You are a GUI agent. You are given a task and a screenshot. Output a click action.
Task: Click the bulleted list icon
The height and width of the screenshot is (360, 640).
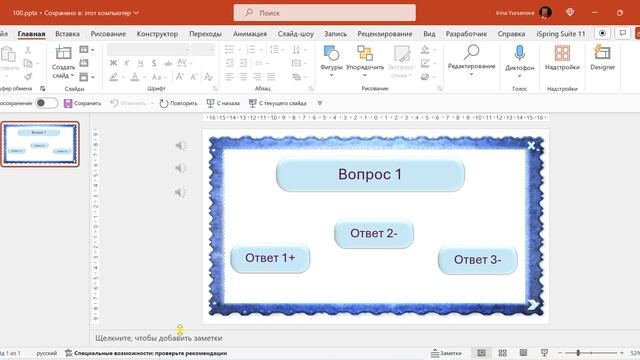[x=229, y=50]
